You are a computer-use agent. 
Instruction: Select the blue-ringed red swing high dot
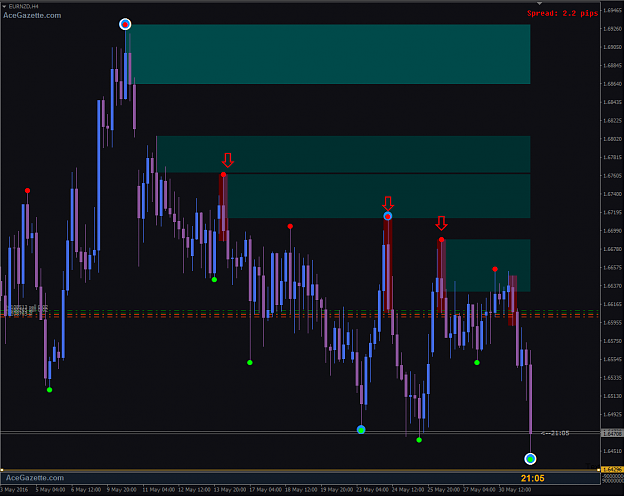[x=387, y=216]
